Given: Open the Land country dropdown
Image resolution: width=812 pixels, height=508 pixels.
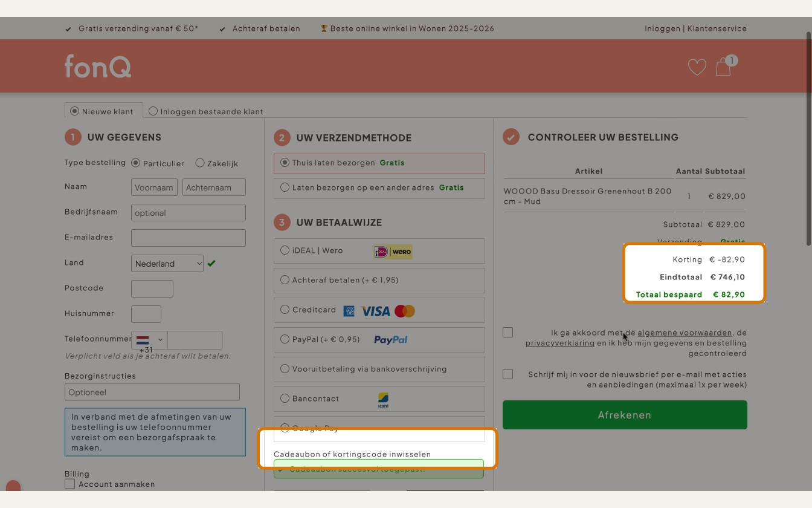Looking at the screenshot, I should 167,264.
